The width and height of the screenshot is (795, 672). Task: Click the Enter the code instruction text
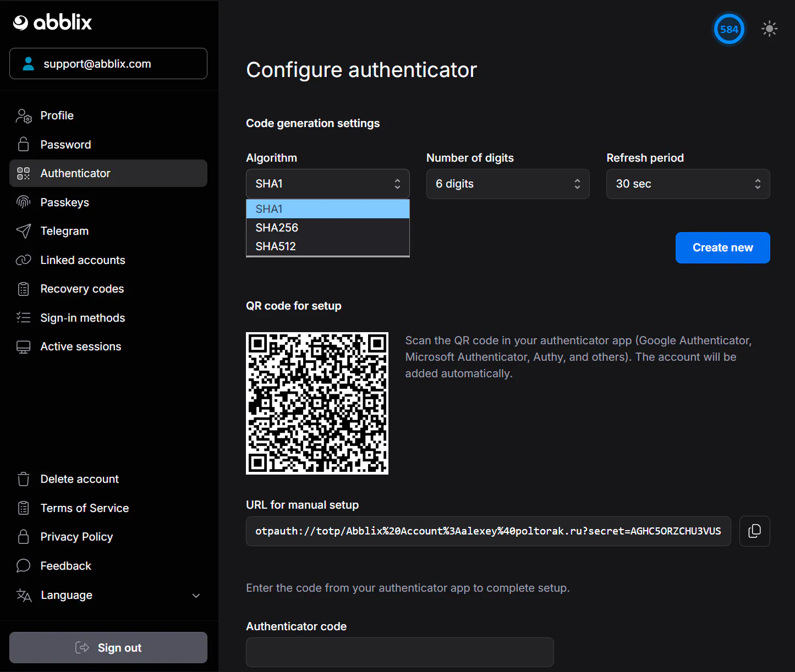pos(408,588)
